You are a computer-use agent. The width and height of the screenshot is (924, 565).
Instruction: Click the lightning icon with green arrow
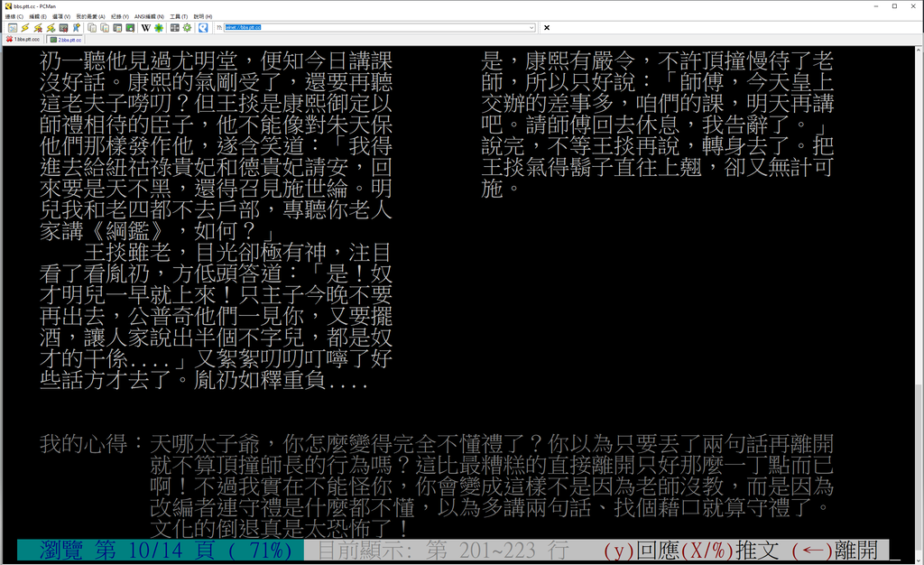pos(51,28)
